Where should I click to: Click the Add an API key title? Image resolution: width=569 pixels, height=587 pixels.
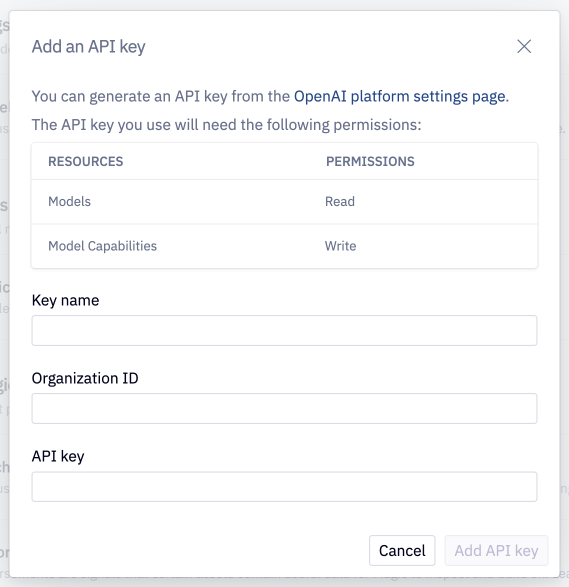point(89,47)
